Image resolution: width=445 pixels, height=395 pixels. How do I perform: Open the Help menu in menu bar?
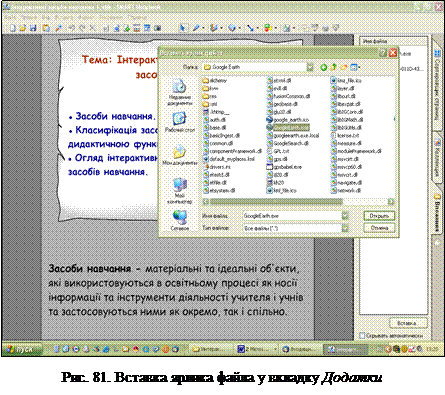click(138, 17)
